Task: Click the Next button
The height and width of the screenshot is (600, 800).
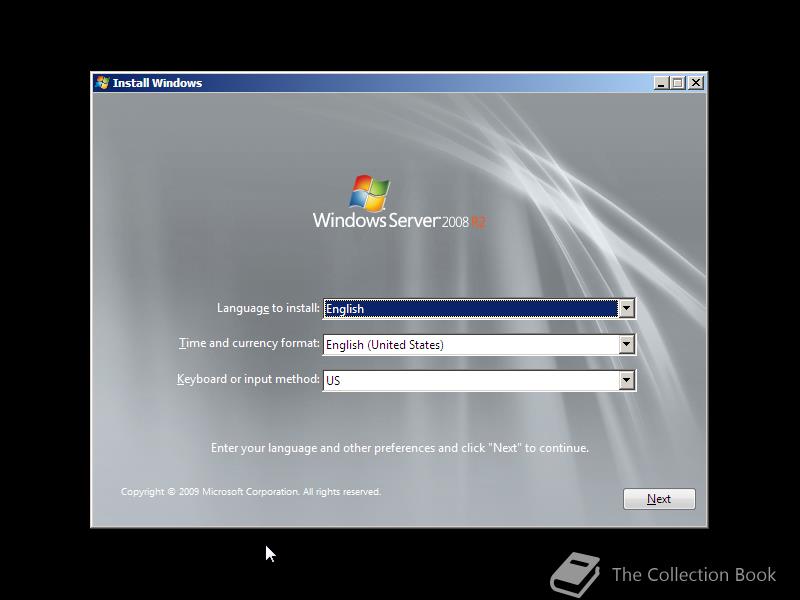Action: click(659, 499)
